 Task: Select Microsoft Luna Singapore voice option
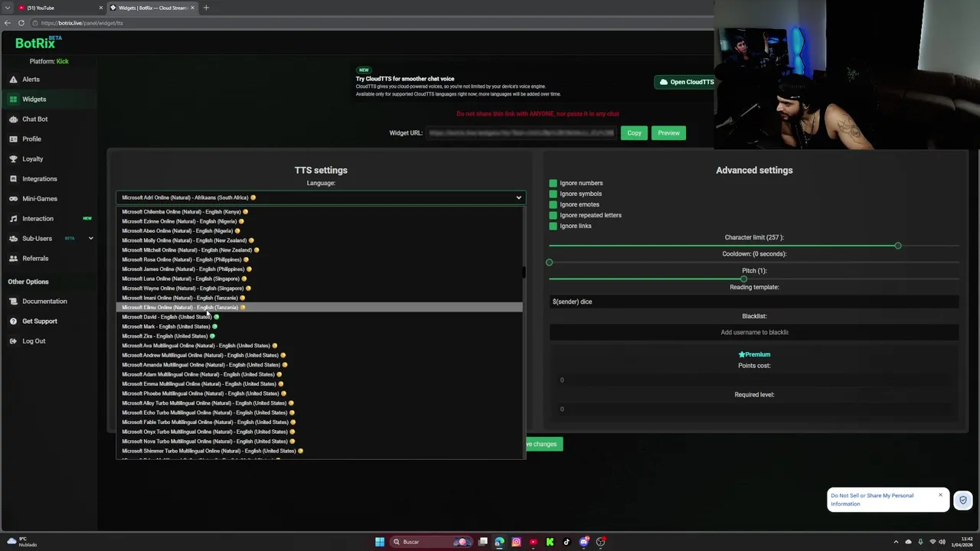(319, 279)
